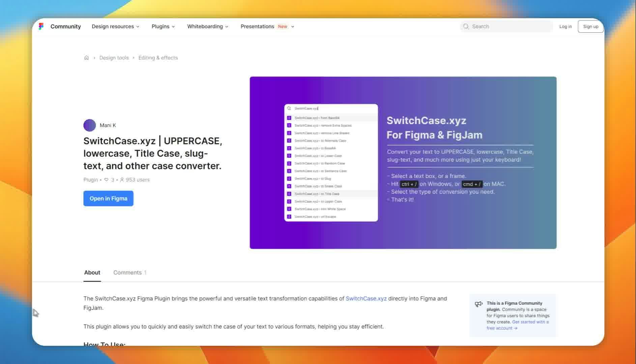Screen dimensions: 636x364
Task: Switch to the Comments tab
Action: pyautogui.click(x=130, y=272)
